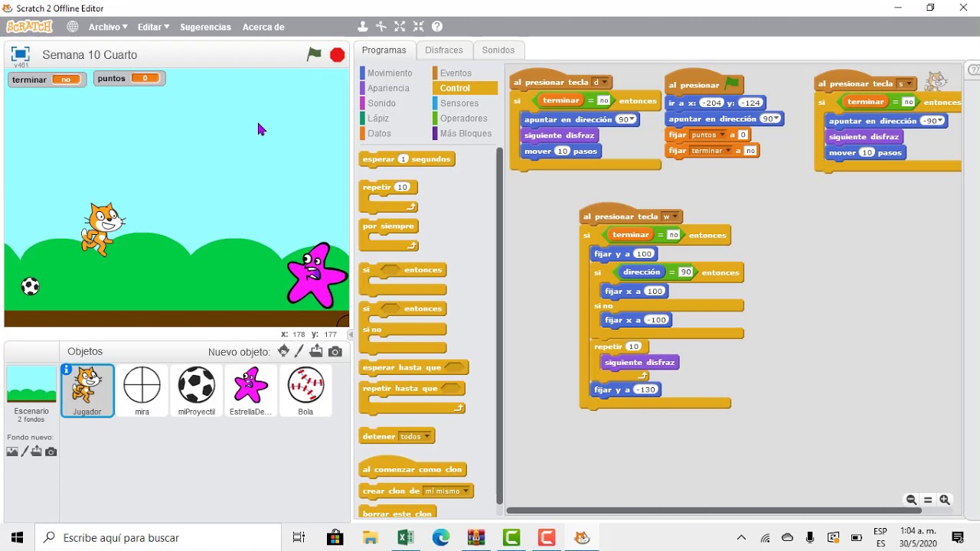Open Excel from the taskbar
This screenshot has height=551, width=980.
[x=405, y=538]
